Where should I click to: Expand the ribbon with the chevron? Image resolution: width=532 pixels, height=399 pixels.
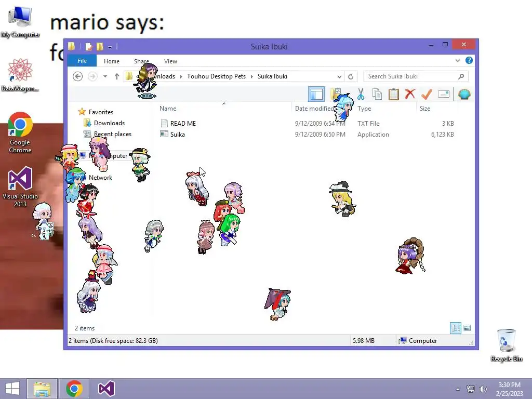pos(457,60)
